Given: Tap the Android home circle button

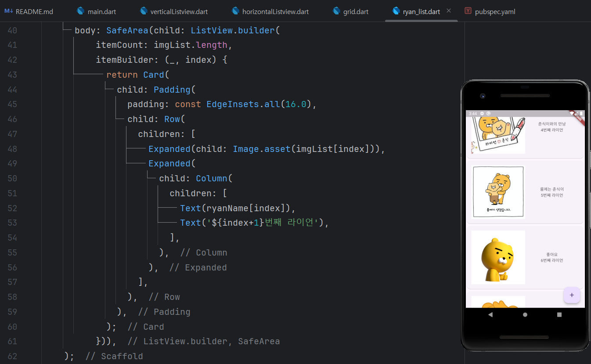Looking at the screenshot, I should point(525,314).
